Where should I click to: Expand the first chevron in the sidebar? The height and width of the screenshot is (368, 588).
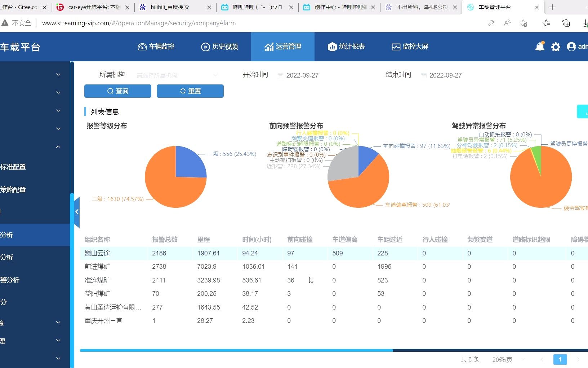point(58,74)
